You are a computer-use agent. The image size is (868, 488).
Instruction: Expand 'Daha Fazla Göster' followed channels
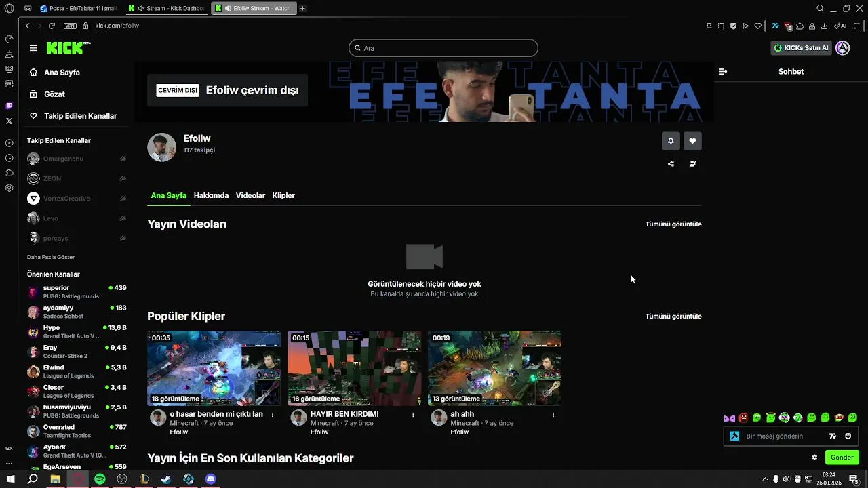[x=51, y=257]
